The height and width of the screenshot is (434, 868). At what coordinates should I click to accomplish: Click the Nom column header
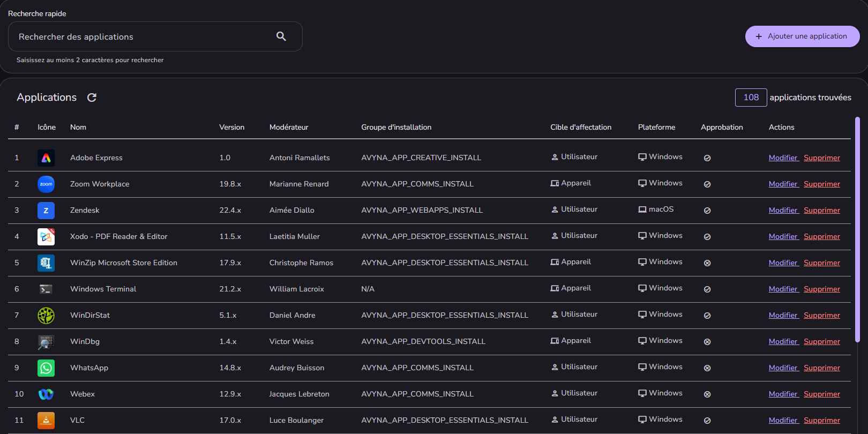click(78, 127)
